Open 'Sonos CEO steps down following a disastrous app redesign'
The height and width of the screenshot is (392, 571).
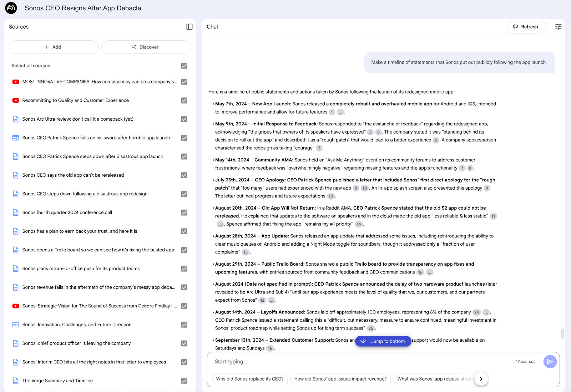85,194
